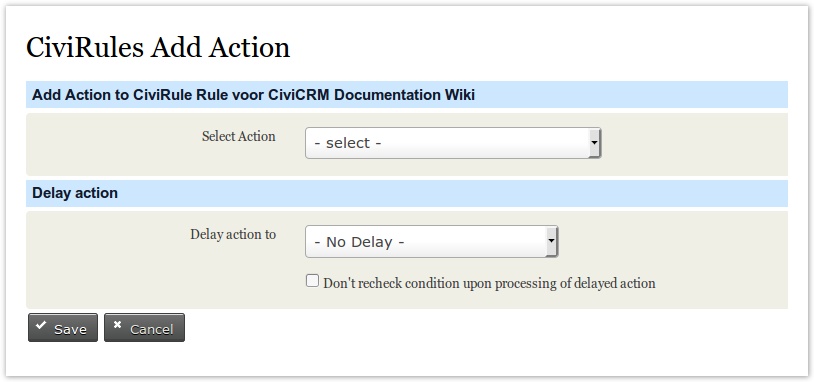Screen dimensions: 814x382
Task: Click the "Select Action" field label
Action: pyautogui.click(x=239, y=137)
